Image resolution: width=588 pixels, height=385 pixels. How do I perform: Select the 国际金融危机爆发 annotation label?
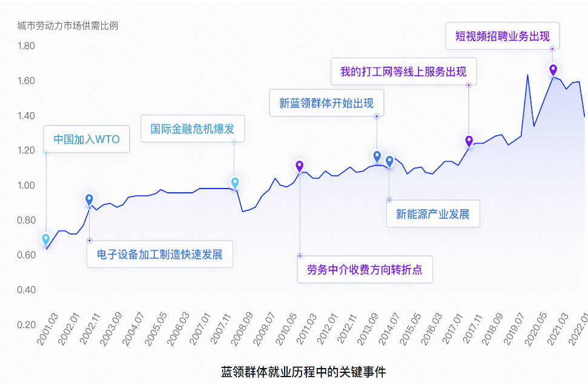(x=193, y=129)
